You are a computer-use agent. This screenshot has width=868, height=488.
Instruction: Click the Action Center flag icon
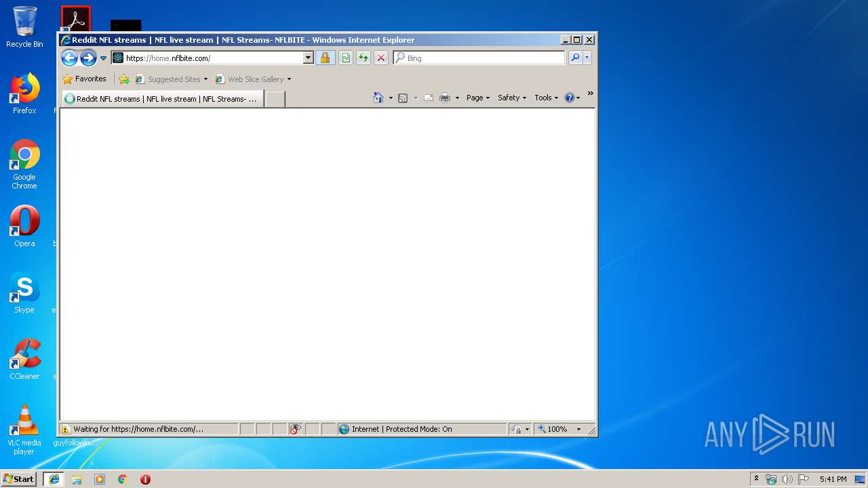point(804,479)
